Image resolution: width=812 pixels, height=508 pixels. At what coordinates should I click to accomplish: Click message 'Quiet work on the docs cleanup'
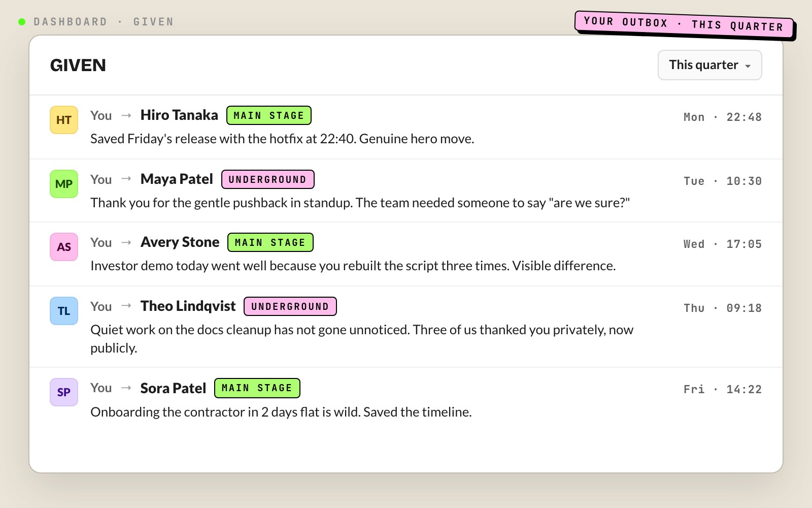click(x=362, y=339)
